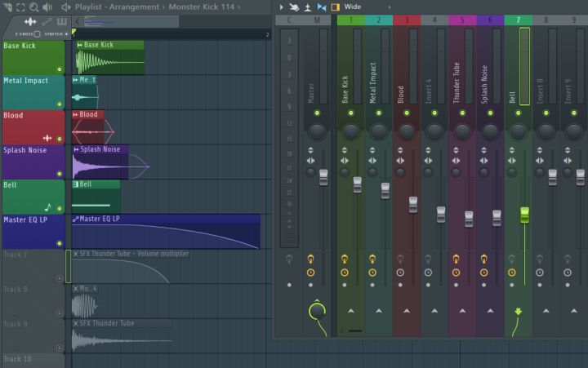The height and width of the screenshot is (368, 588).
Task: Select mixer insert 5 header
Action: [x=461, y=20]
